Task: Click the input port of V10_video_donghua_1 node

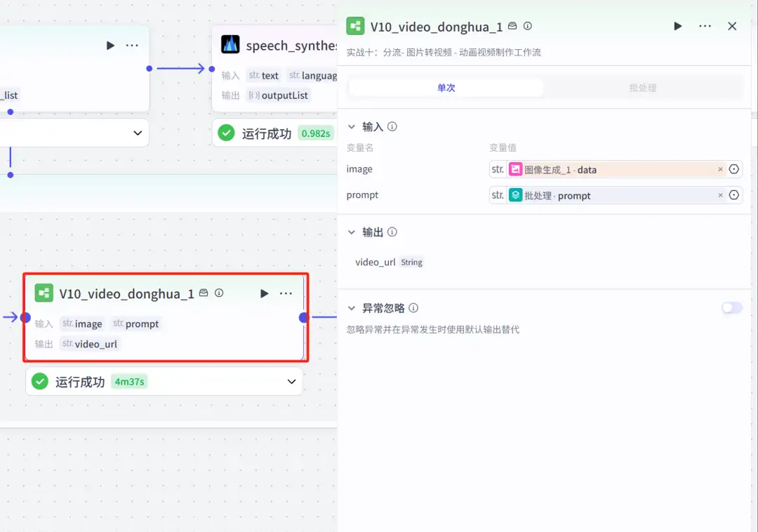Action: 26,317
